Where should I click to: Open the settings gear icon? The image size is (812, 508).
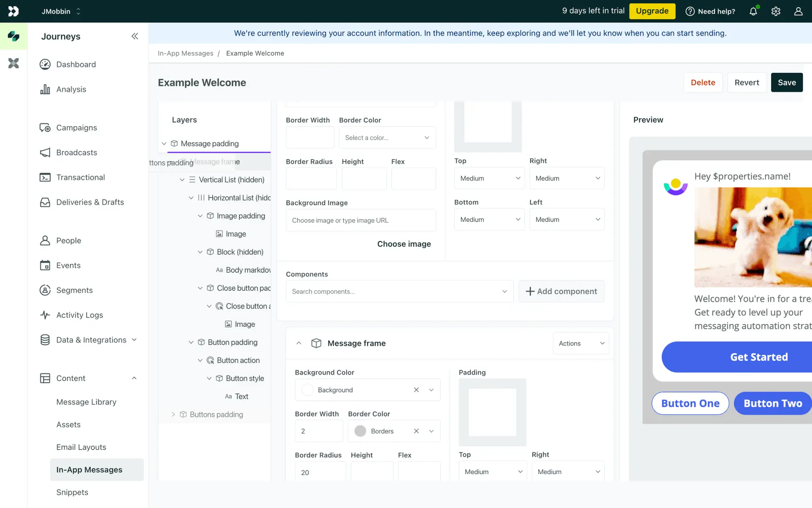click(776, 11)
